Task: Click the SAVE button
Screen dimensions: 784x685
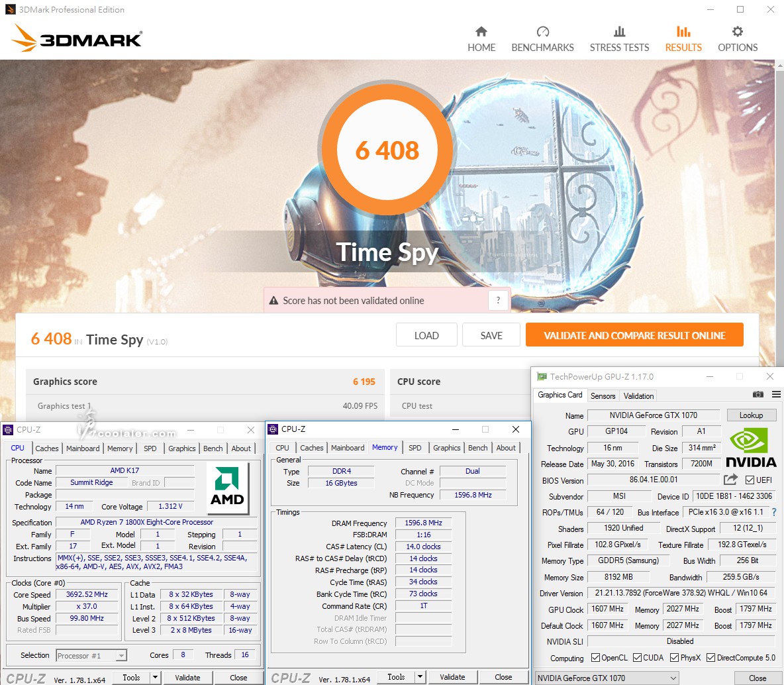Action: pyautogui.click(x=491, y=335)
